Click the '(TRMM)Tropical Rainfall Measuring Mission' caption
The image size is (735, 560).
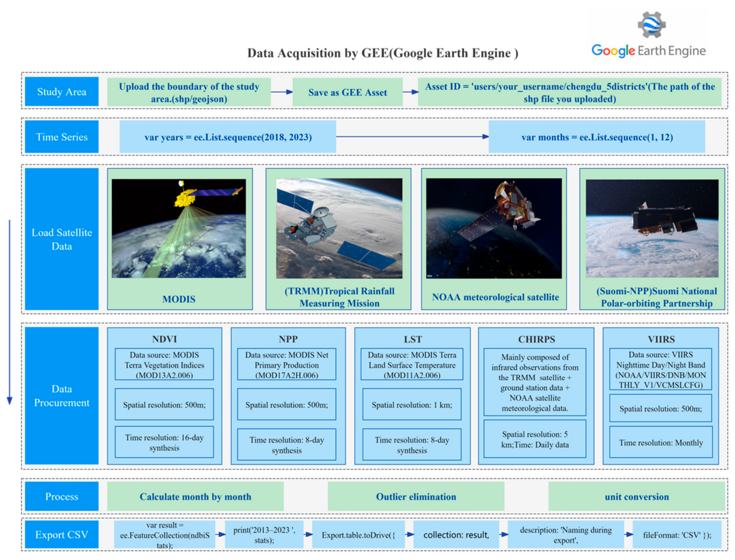[x=339, y=297]
